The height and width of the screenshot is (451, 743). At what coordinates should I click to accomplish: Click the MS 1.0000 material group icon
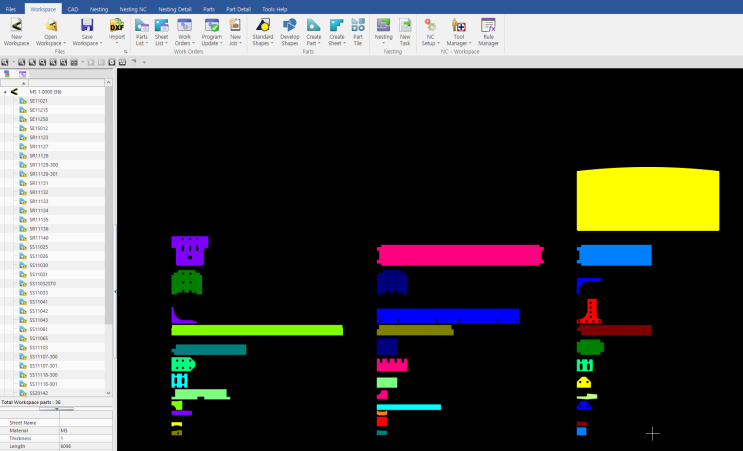(x=14, y=92)
